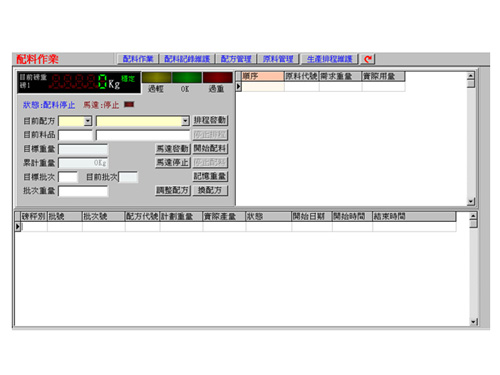Click the 換配方 button

[x=210, y=190]
